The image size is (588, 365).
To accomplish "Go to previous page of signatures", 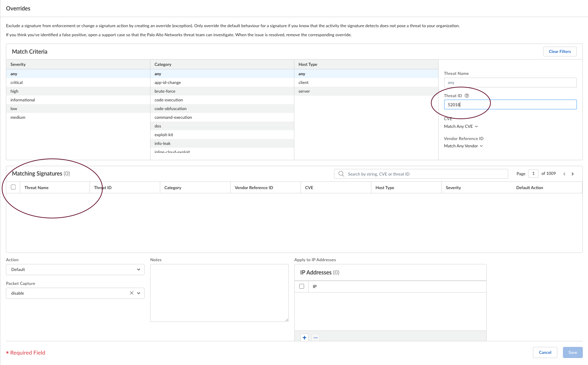I will pyautogui.click(x=564, y=174).
